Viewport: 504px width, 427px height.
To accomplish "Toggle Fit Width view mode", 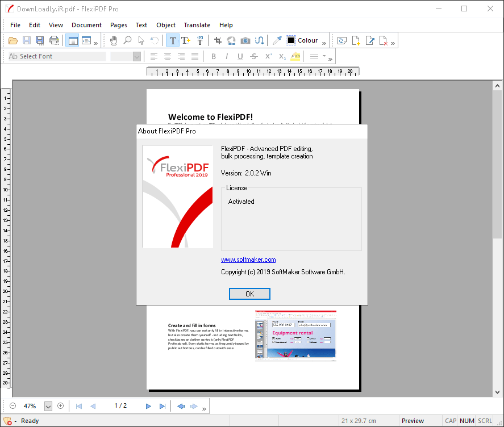I will (86, 40).
